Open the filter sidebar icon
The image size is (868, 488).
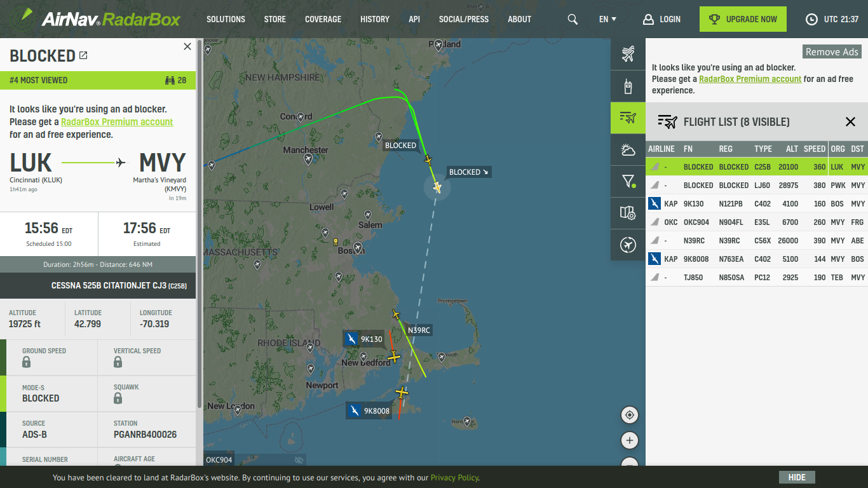[628, 182]
